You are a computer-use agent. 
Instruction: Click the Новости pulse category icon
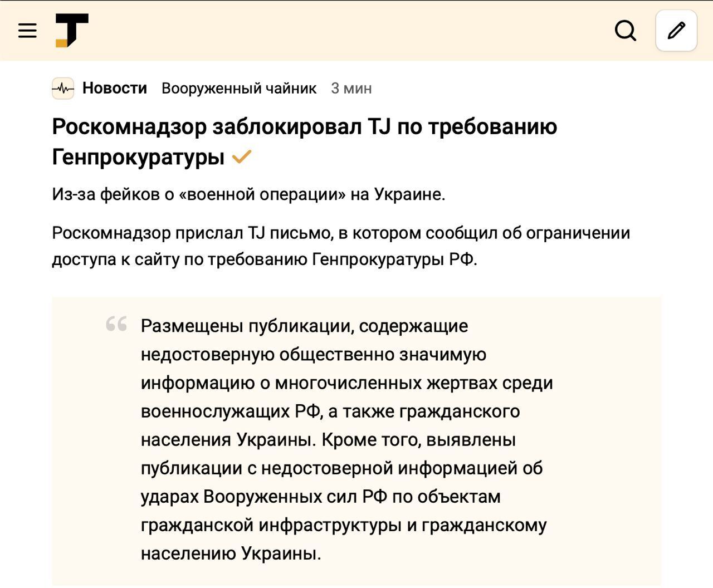point(63,89)
